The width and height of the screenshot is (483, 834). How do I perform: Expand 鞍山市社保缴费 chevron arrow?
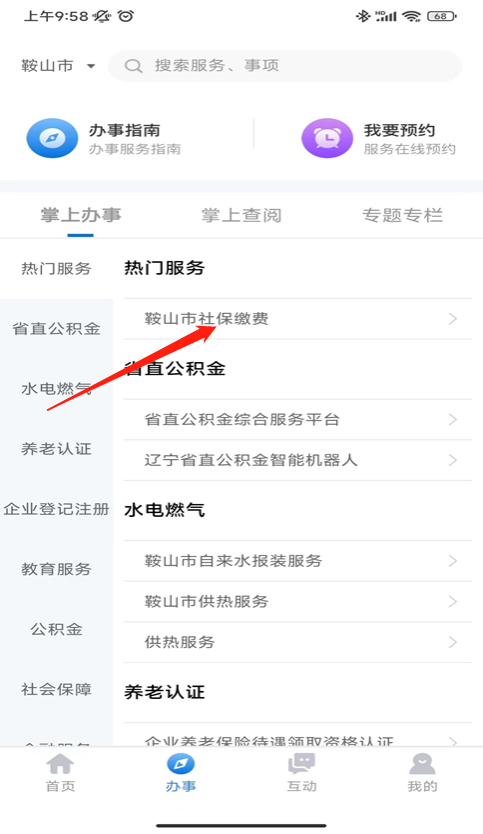tap(453, 319)
